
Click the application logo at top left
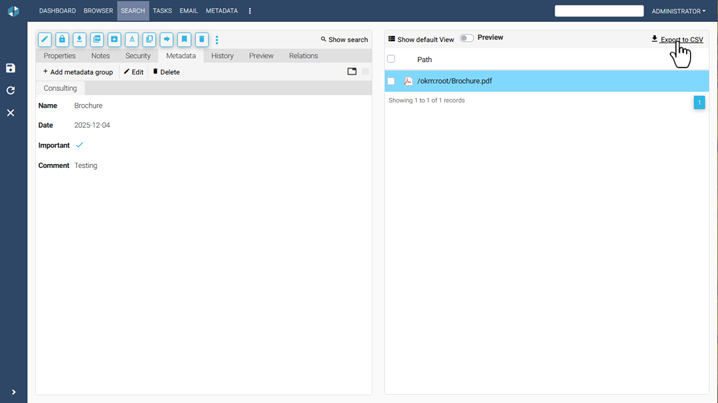(x=13, y=11)
